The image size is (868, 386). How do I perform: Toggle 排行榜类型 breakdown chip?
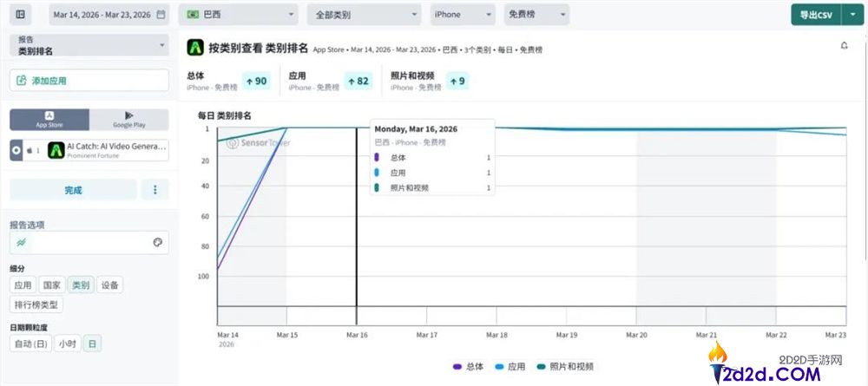point(37,304)
